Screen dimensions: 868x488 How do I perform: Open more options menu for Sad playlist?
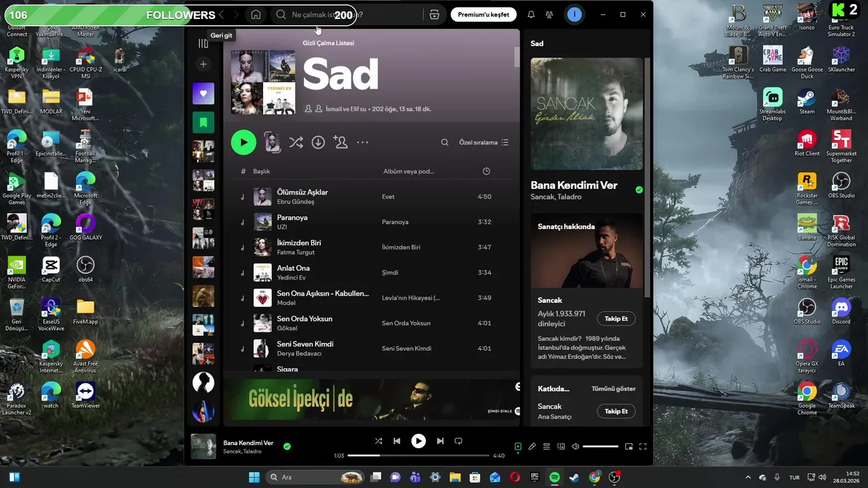(363, 142)
